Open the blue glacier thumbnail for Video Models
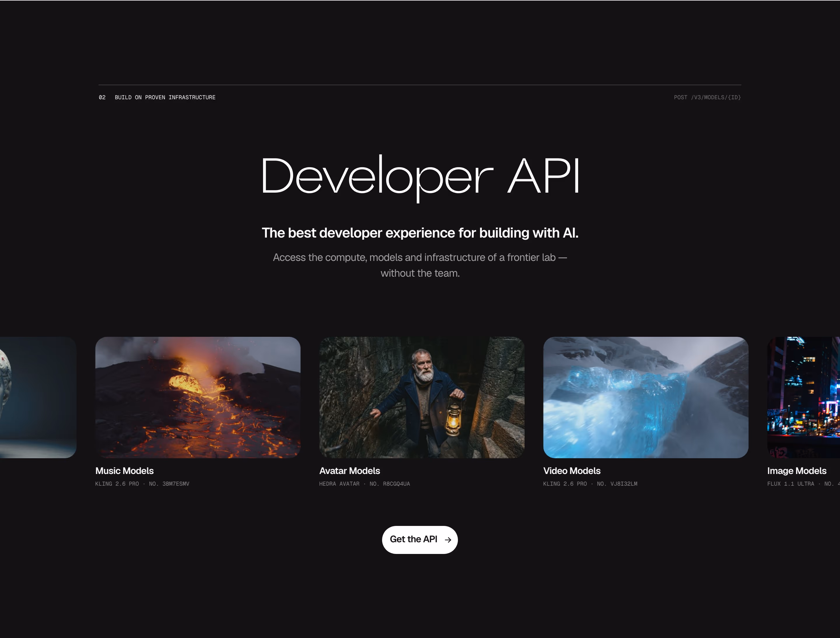The image size is (840, 638). (x=645, y=397)
